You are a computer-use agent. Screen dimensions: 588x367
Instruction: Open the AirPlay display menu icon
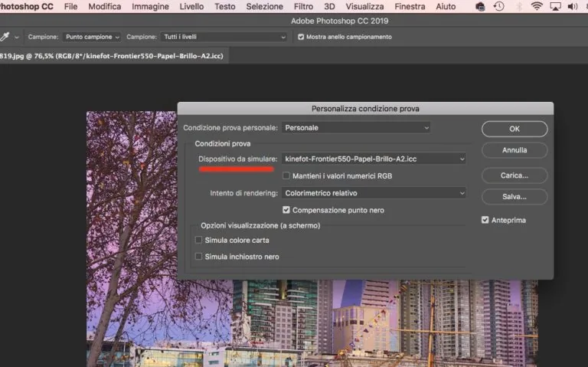pyautogui.click(x=555, y=6)
